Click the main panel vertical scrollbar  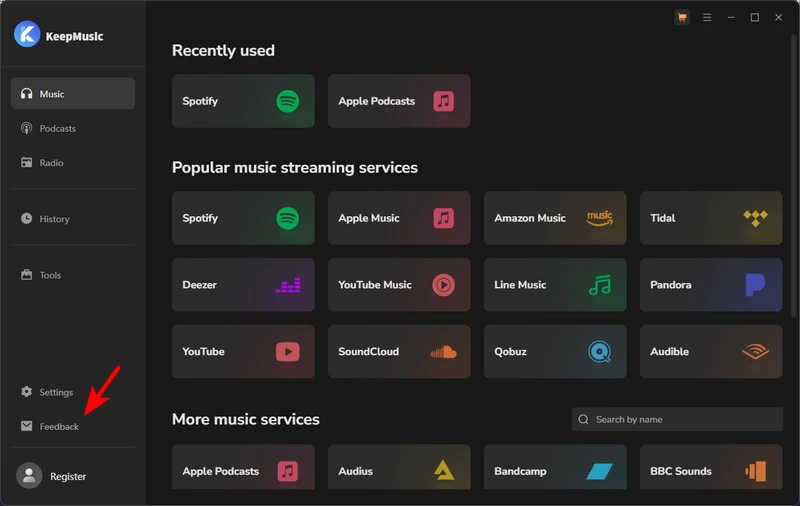[794, 176]
